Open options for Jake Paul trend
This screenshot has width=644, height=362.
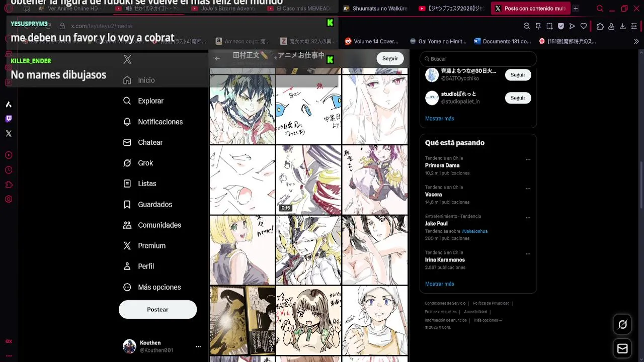click(x=528, y=218)
